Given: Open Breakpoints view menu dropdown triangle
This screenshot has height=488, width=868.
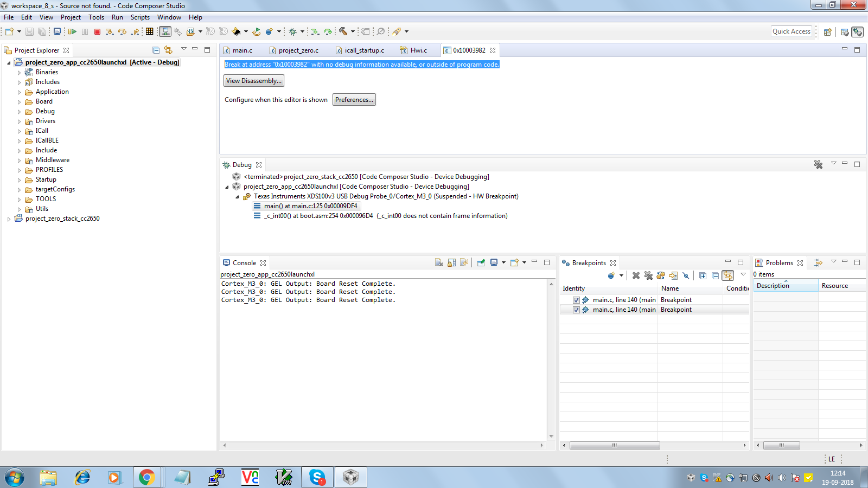Looking at the screenshot, I should 743,274.
